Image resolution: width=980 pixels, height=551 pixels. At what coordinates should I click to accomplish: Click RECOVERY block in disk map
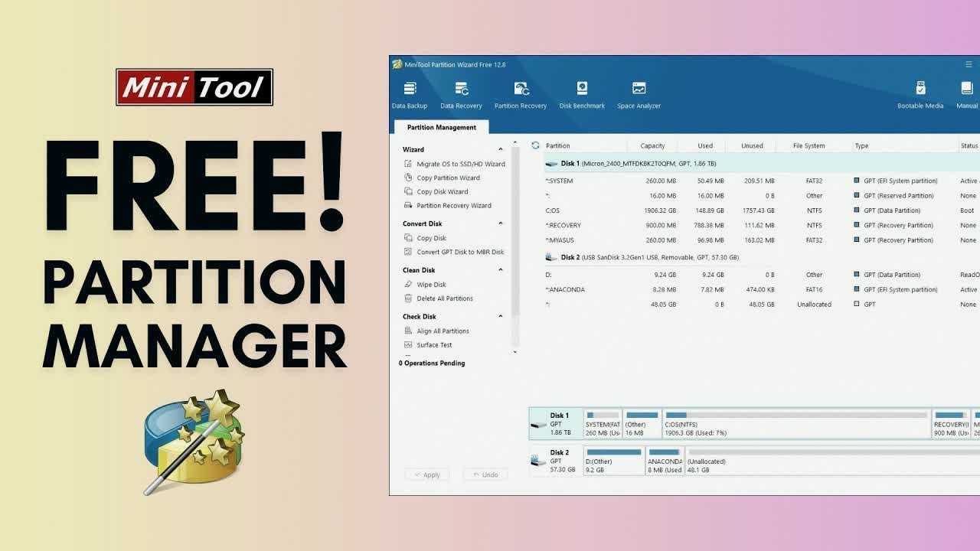click(951, 424)
